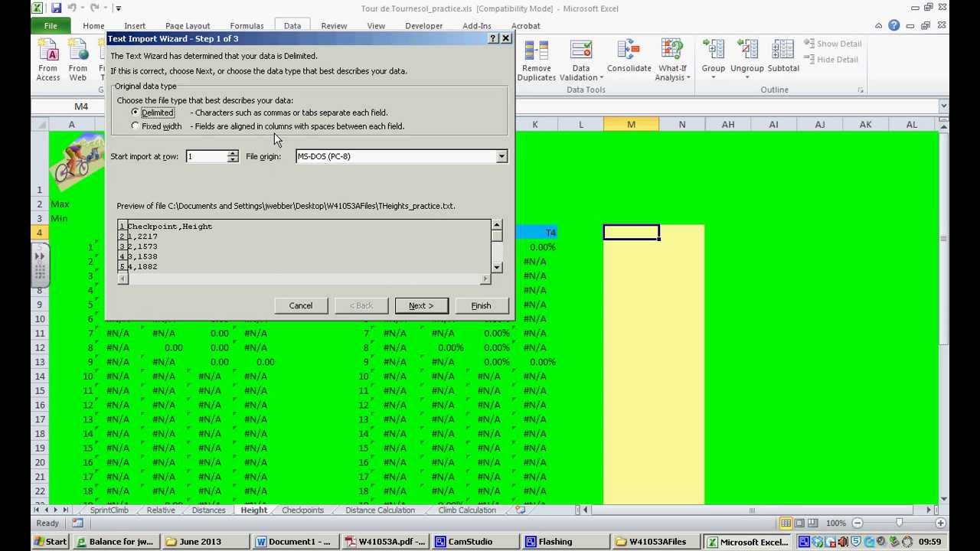Click the zoom out minus button

coord(857,523)
